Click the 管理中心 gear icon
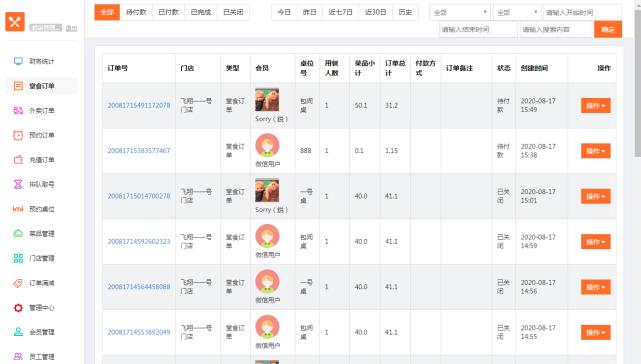 pyautogui.click(x=18, y=308)
